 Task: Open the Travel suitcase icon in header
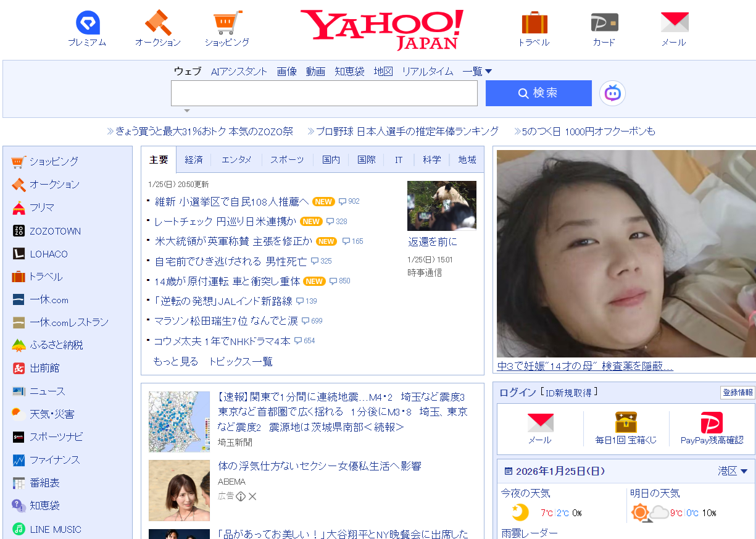pos(534,23)
